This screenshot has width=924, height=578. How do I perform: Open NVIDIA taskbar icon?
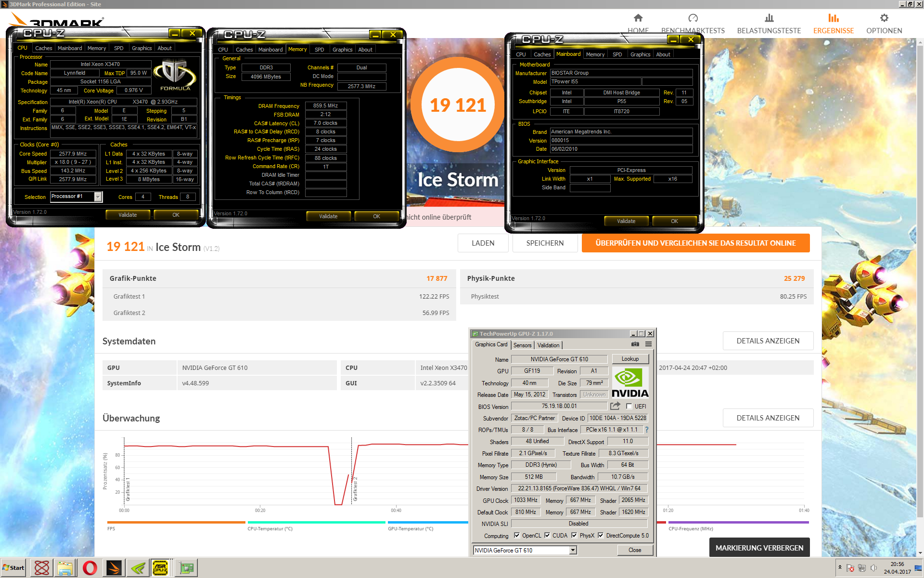point(138,568)
